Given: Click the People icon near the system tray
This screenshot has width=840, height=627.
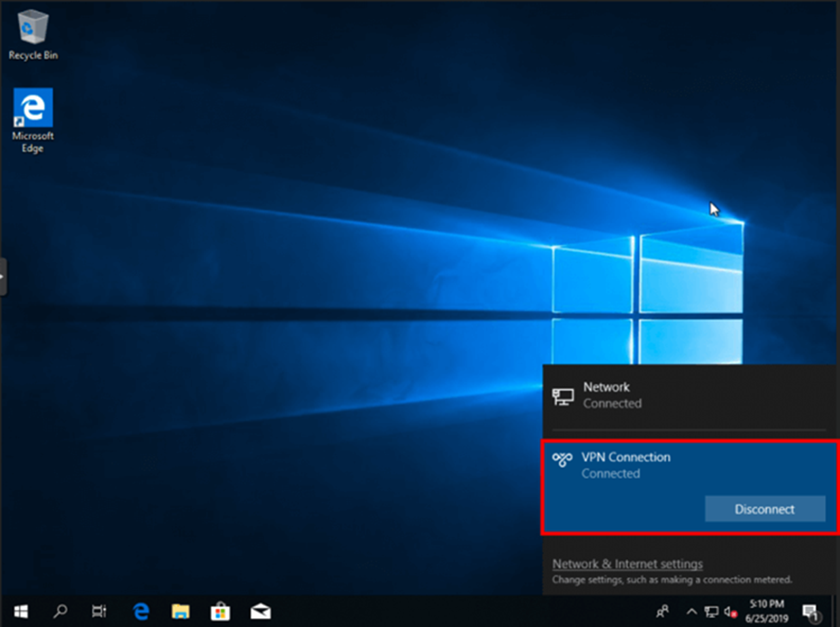Looking at the screenshot, I should [x=661, y=612].
